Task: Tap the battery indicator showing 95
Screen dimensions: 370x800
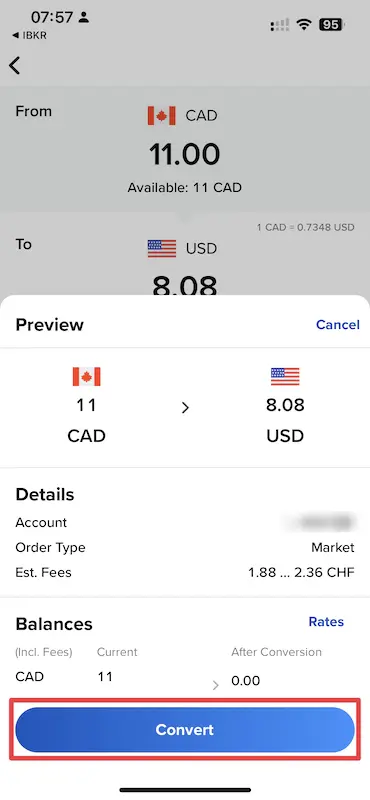Action: 331,24
